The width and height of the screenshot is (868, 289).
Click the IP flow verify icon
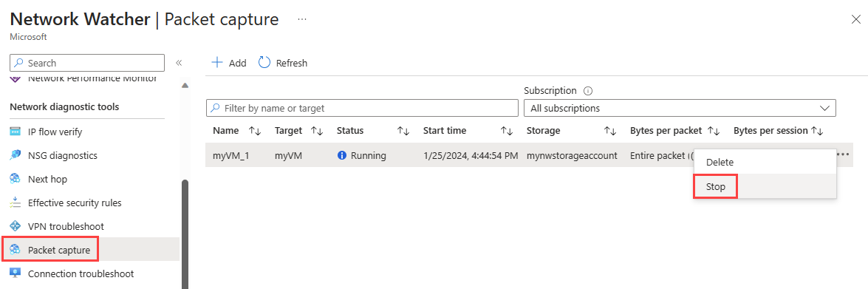[16, 132]
